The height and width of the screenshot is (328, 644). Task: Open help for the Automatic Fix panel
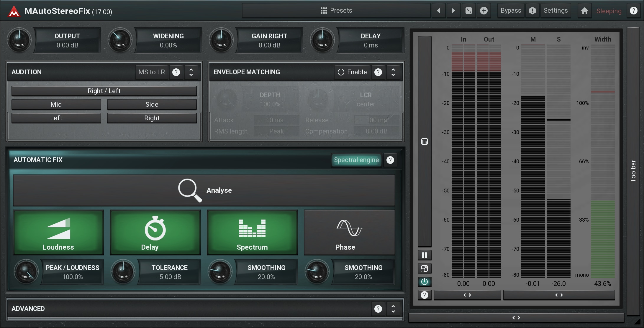[390, 160]
